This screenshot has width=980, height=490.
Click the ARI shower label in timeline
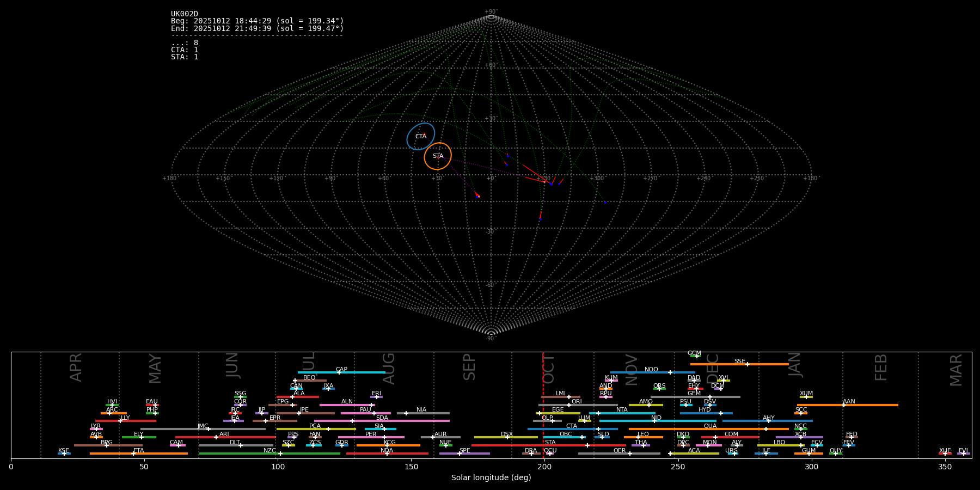click(x=224, y=434)
